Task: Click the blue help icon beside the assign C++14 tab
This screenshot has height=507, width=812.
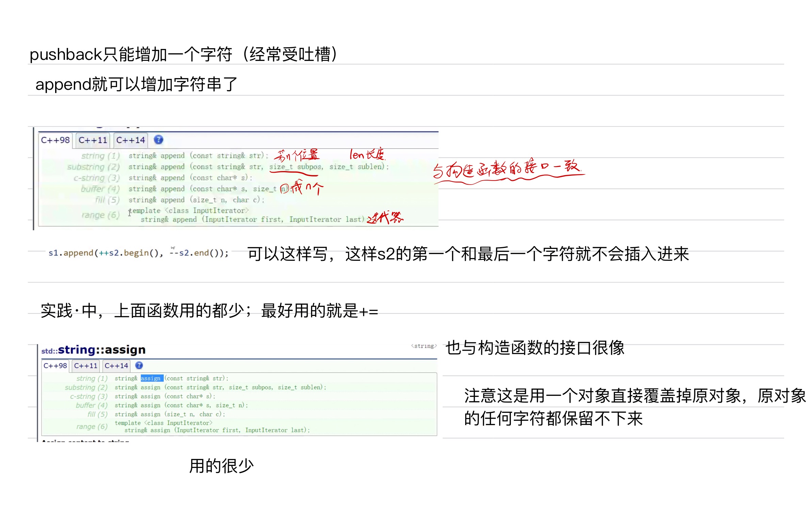Action: click(139, 366)
